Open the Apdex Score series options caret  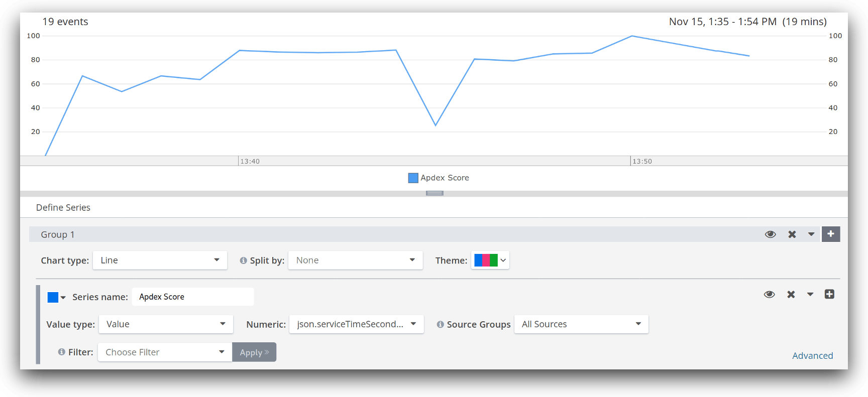pos(810,295)
